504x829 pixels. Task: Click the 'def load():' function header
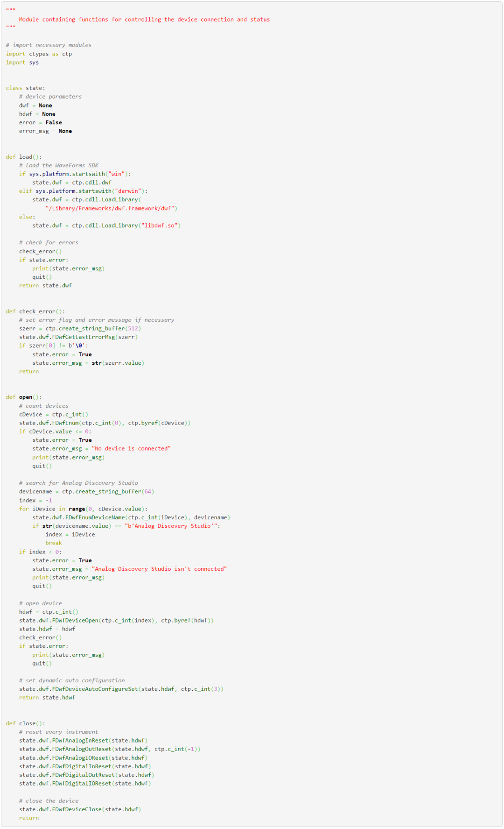point(24,157)
